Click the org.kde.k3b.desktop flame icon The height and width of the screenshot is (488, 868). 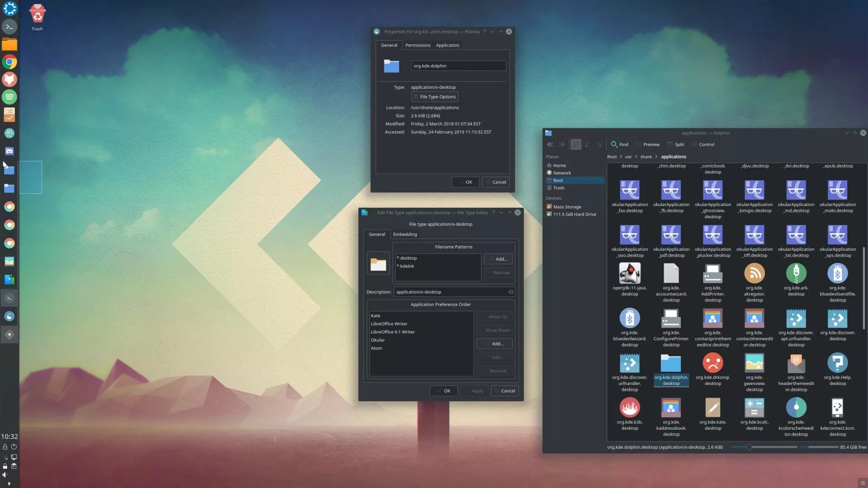point(629,408)
